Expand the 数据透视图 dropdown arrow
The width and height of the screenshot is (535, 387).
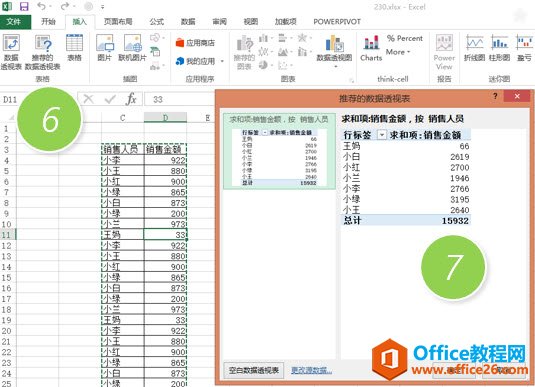pyautogui.click(x=335, y=67)
